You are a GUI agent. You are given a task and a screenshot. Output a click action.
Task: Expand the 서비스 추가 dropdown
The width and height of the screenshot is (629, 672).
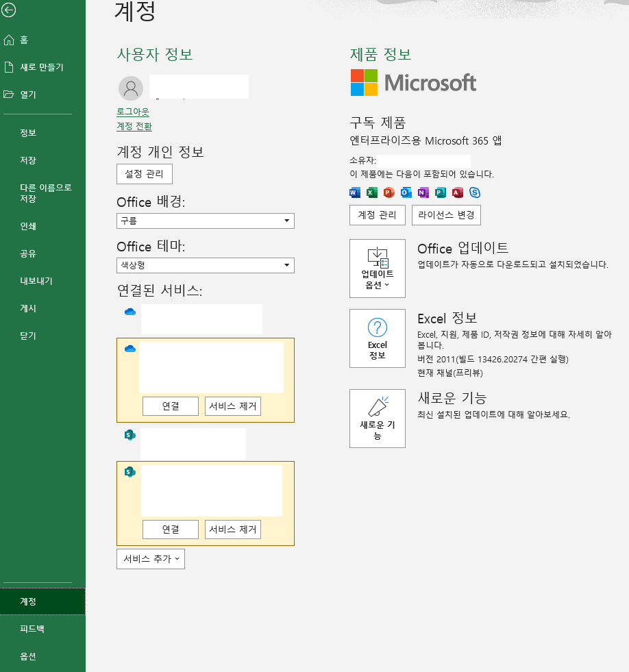point(151,559)
